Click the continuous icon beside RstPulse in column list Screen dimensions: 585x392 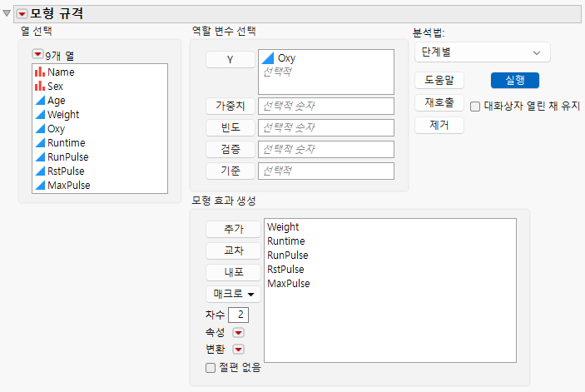40,171
